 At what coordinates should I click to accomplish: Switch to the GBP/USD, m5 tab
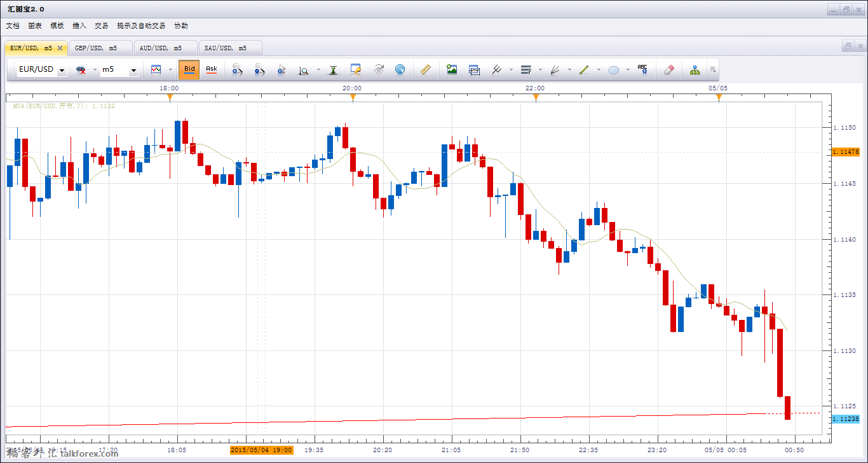coord(100,48)
